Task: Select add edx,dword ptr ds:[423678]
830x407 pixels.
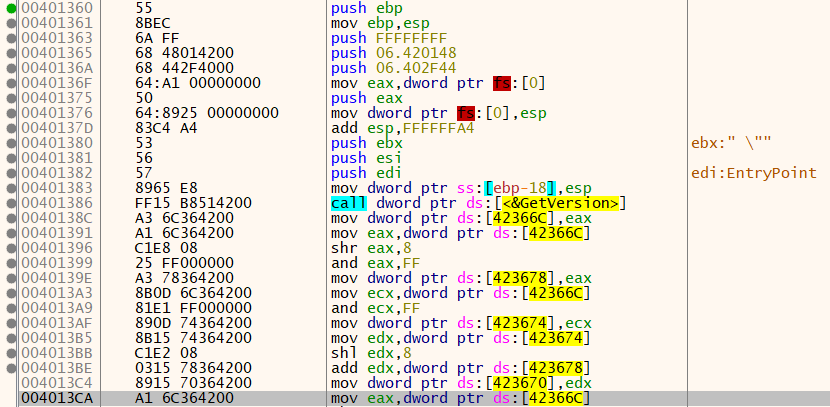Action: click(461, 368)
